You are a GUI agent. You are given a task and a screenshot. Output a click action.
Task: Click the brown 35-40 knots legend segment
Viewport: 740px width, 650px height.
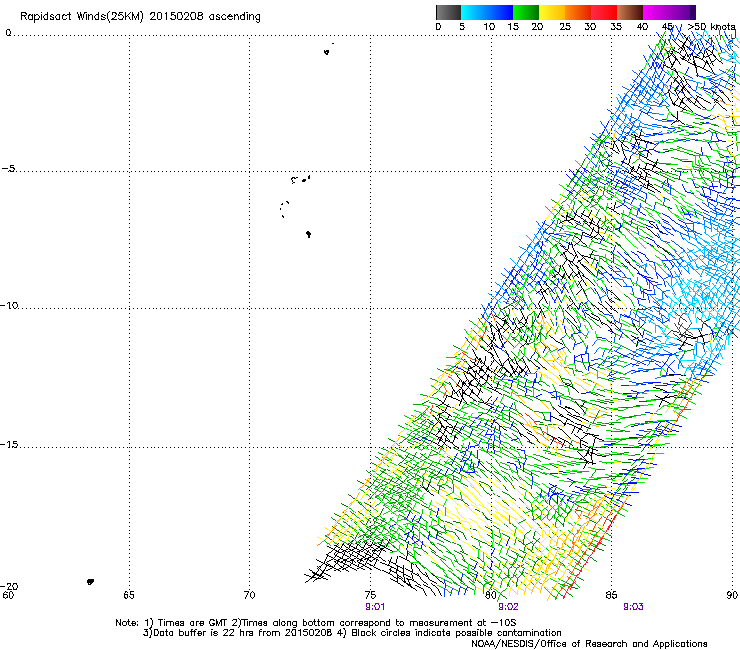tap(630, 12)
